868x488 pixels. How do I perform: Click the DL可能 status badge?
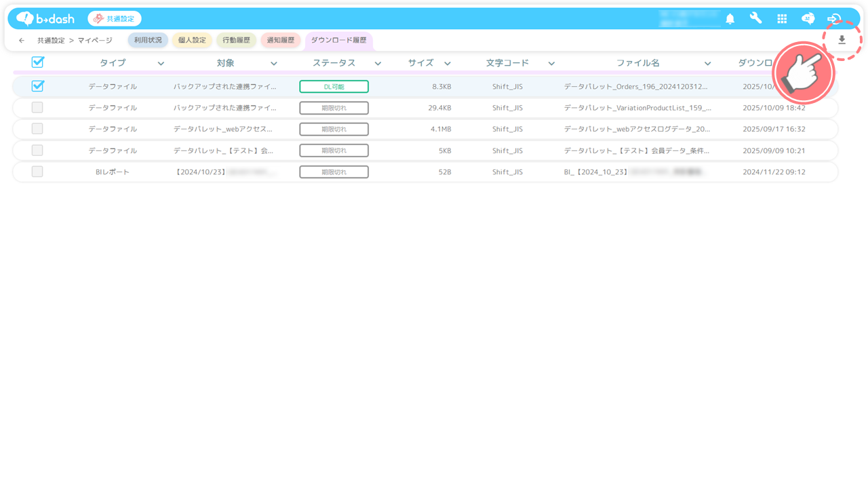(x=334, y=87)
